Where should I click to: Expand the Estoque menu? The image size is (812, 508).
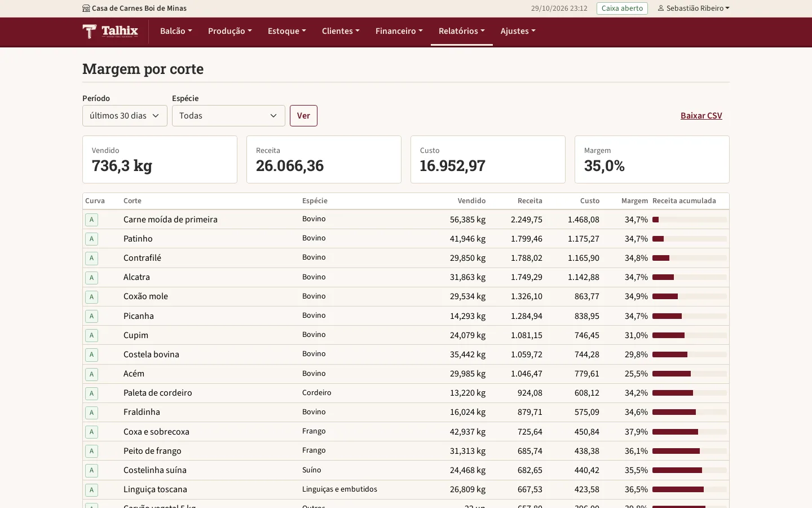[x=287, y=31]
